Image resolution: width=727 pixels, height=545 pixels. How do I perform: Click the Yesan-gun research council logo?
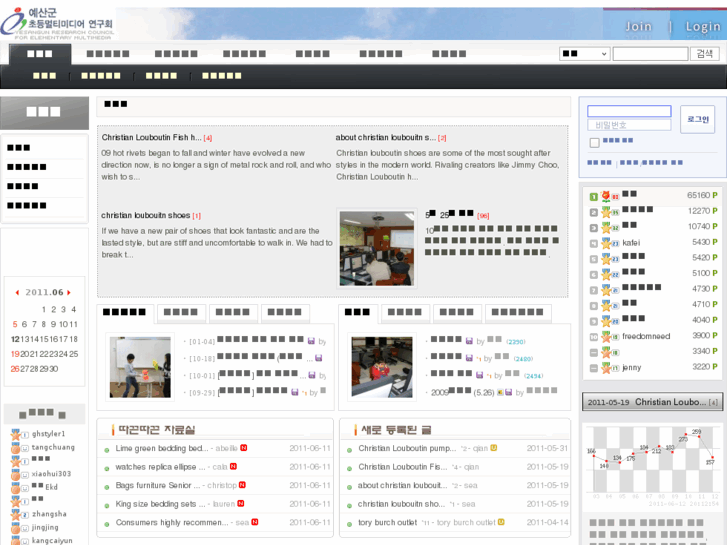tap(57, 23)
